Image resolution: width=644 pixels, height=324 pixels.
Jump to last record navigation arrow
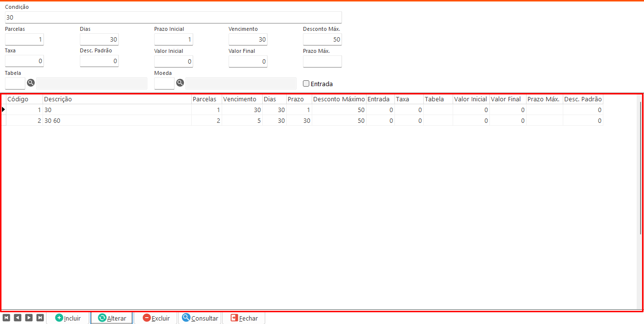pyautogui.click(x=40, y=318)
